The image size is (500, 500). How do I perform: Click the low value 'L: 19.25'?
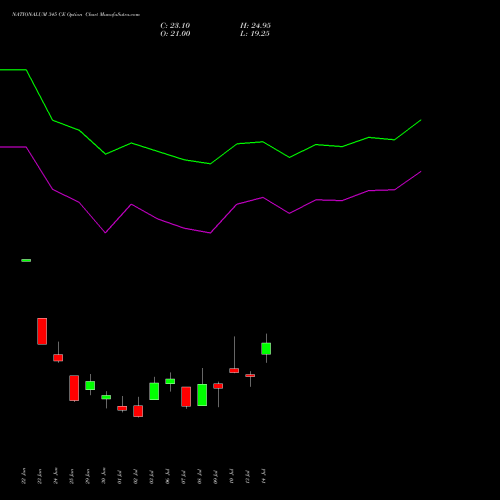pyautogui.click(x=255, y=34)
